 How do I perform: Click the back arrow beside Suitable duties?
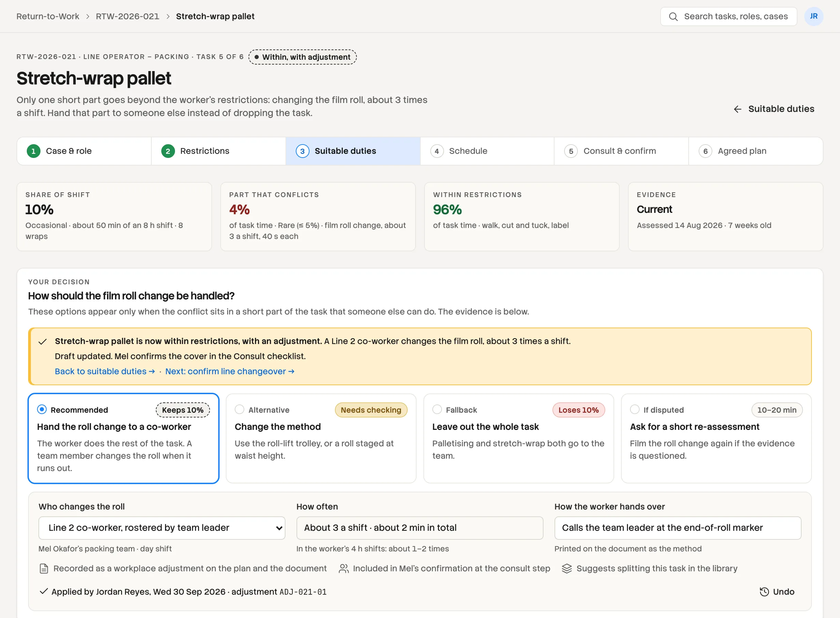click(737, 109)
